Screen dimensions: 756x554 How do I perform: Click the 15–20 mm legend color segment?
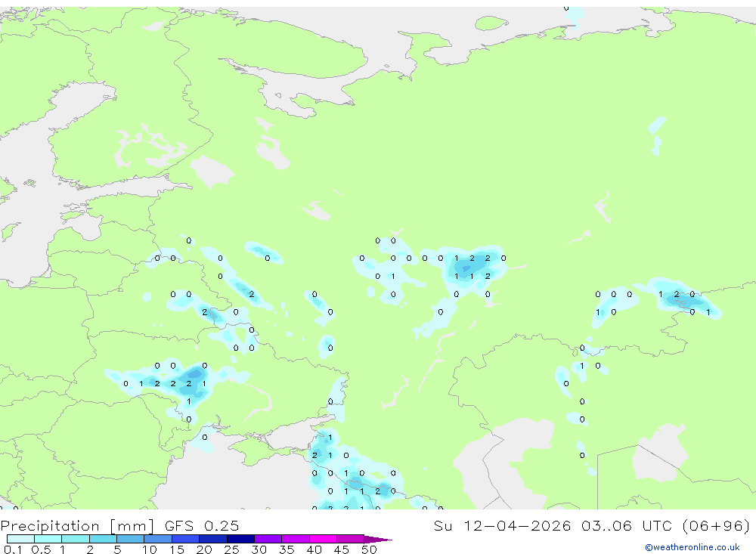pos(186,539)
